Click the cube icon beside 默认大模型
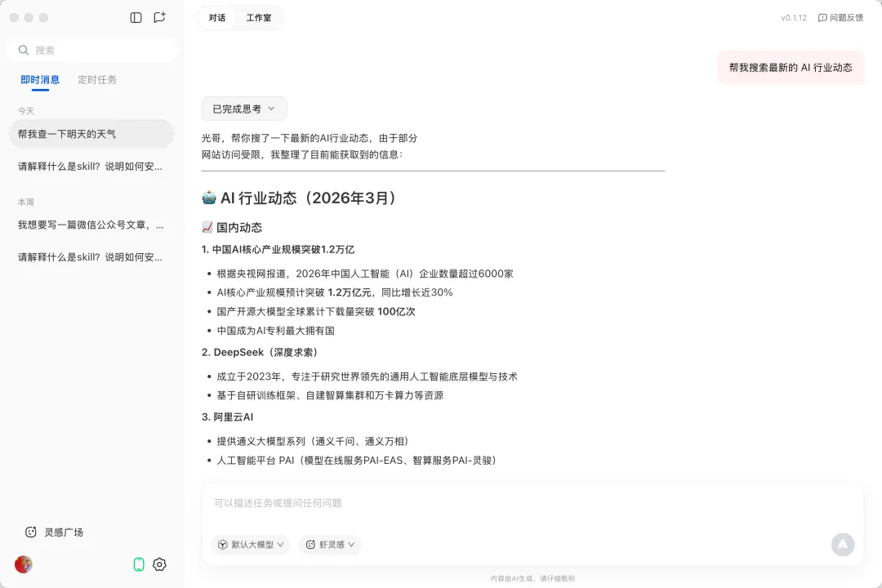The height and width of the screenshot is (588, 882). pos(223,545)
